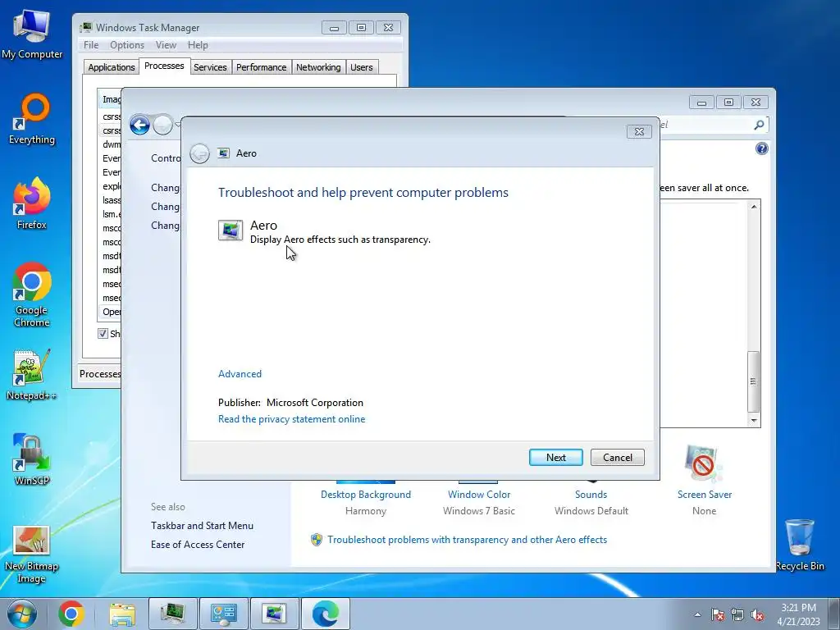Click Chrome icon in the taskbar
Viewport: 840px width, 630px height.
(71, 614)
